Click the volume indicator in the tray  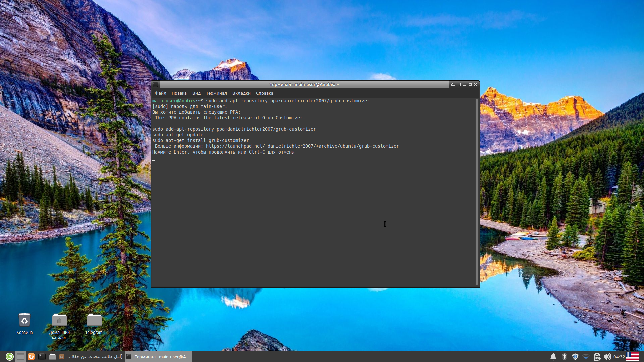[608, 357]
